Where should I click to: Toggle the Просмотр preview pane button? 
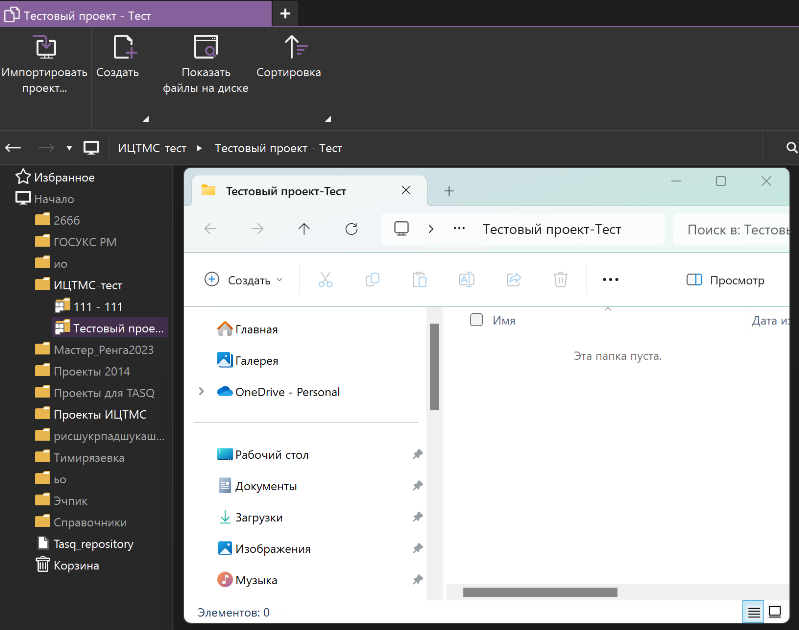coord(726,280)
